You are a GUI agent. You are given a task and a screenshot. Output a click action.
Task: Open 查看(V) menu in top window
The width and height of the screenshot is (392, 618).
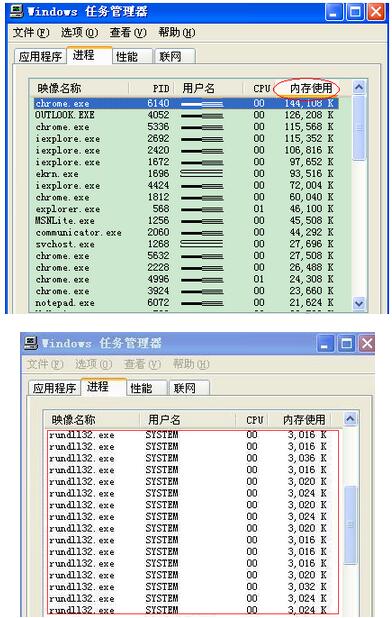click(x=128, y=32)
